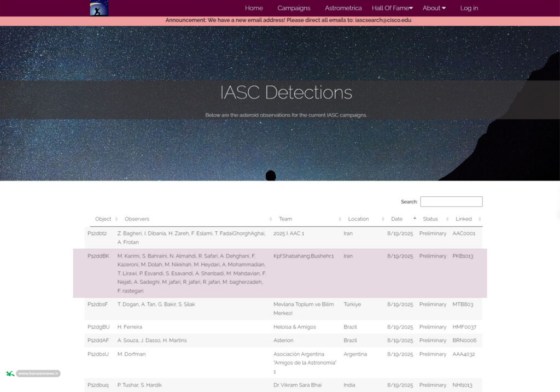Click sort arrows icon beside Team header
Viewport: 560px width, 392px height.
coord(340,219)
